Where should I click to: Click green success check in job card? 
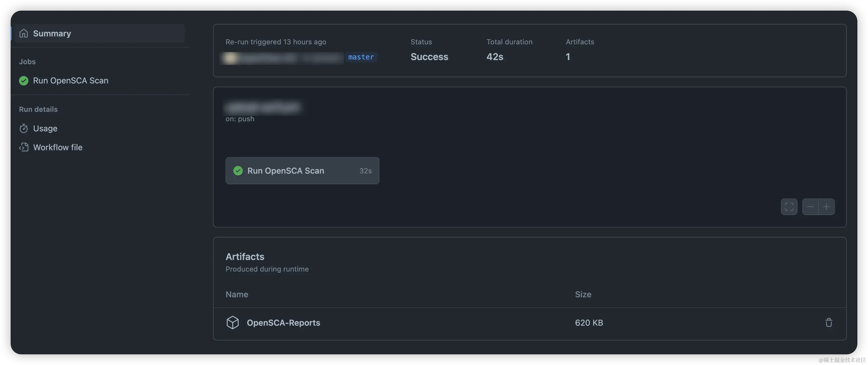tap(238, 171)
